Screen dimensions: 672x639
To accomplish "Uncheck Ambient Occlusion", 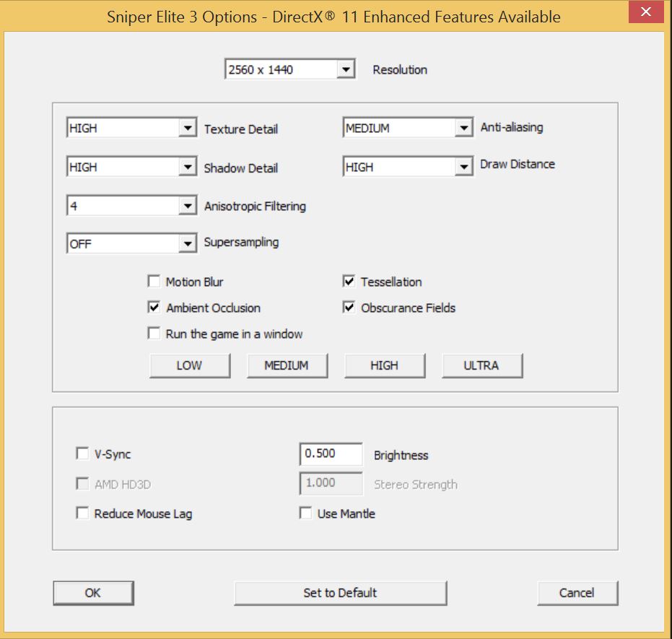I will click(x=154, y=307).
